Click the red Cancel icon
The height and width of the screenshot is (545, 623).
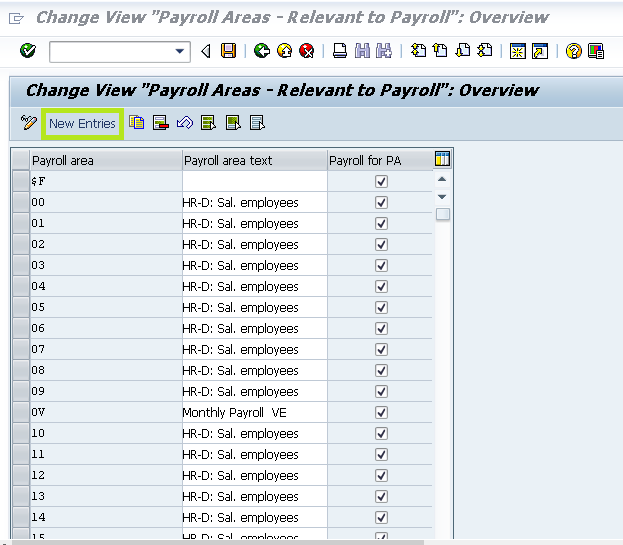tap(307, 51)
